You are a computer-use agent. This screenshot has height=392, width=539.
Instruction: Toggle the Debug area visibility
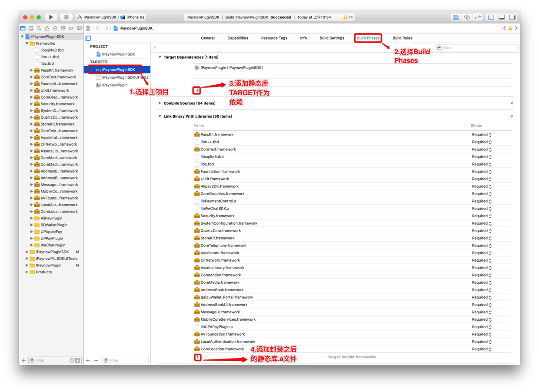pyautogui.click(x=502, y=17)
